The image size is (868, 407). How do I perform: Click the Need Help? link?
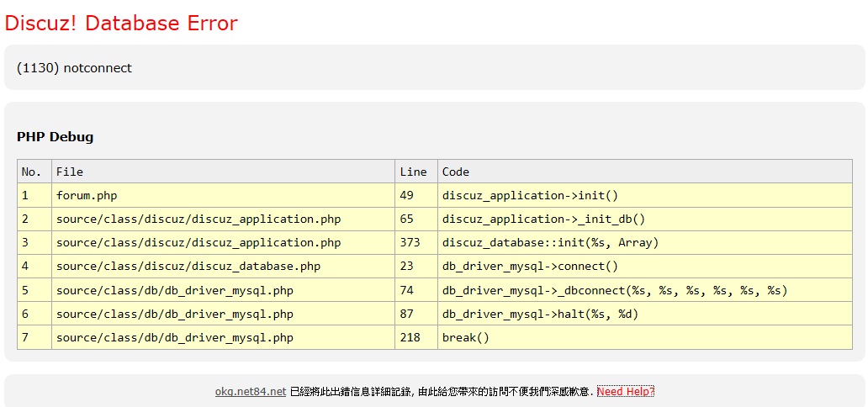(626, 392)
